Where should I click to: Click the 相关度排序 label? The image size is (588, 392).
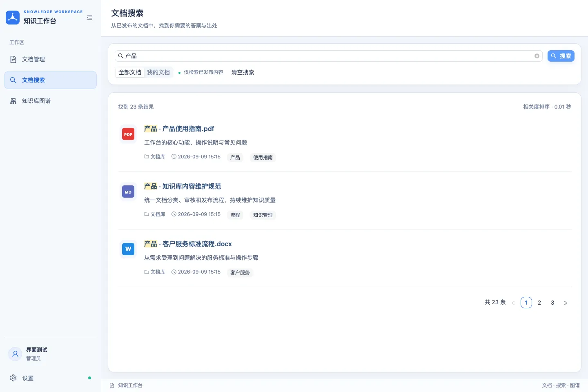[537, 107]
